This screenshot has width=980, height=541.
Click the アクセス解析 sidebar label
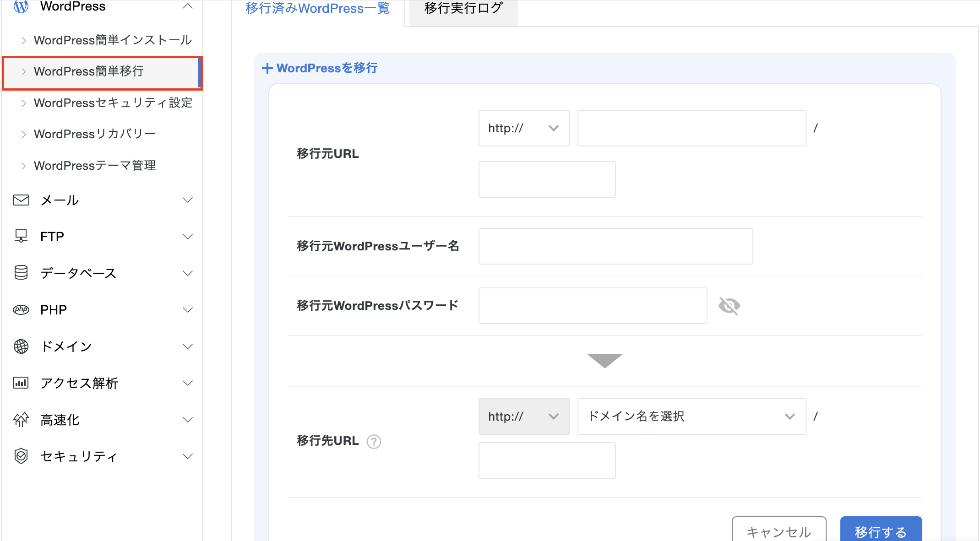click(x=79, y=383)
